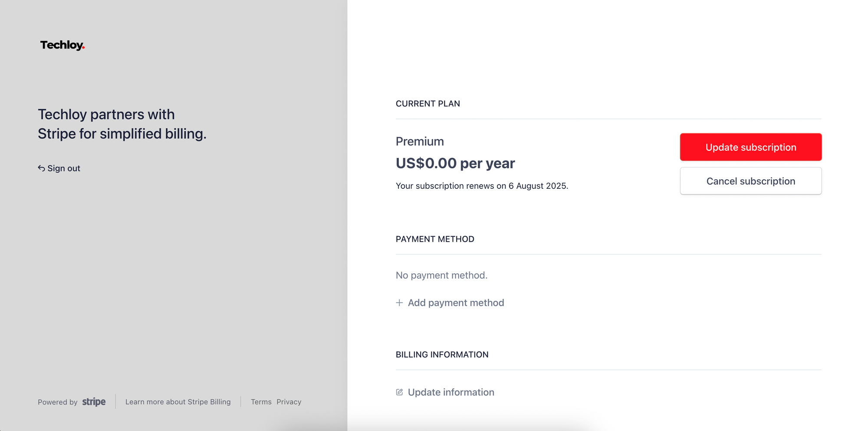Open Learn more about Stripe Billing
Screen dimensions: 868x431
click(x=178, y=402)
